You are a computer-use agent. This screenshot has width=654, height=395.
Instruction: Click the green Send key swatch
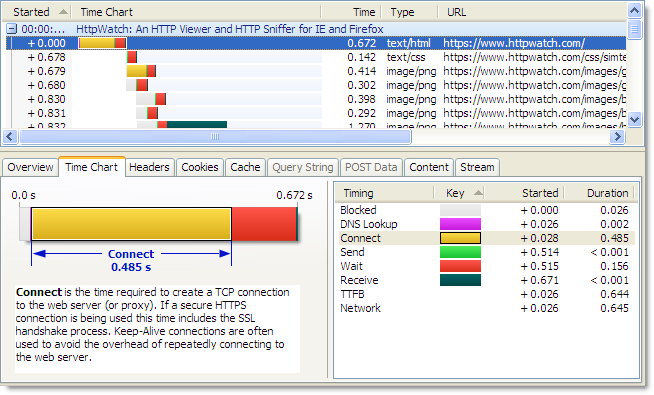coord(460,252)
